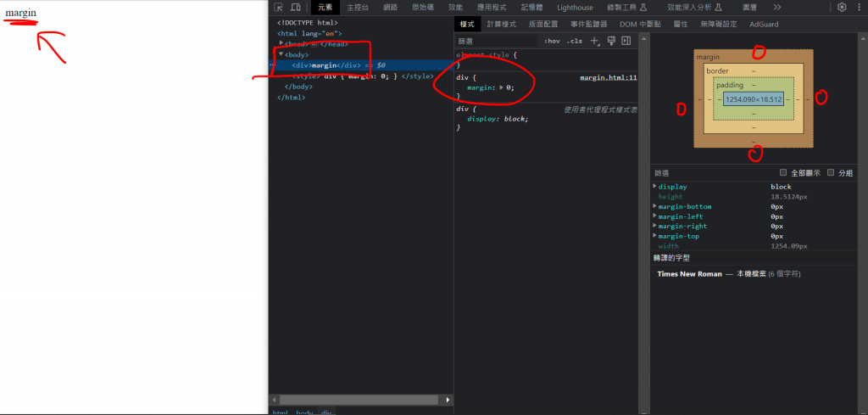Click the scroll-right arrow in elements panel

coord(448,400)
